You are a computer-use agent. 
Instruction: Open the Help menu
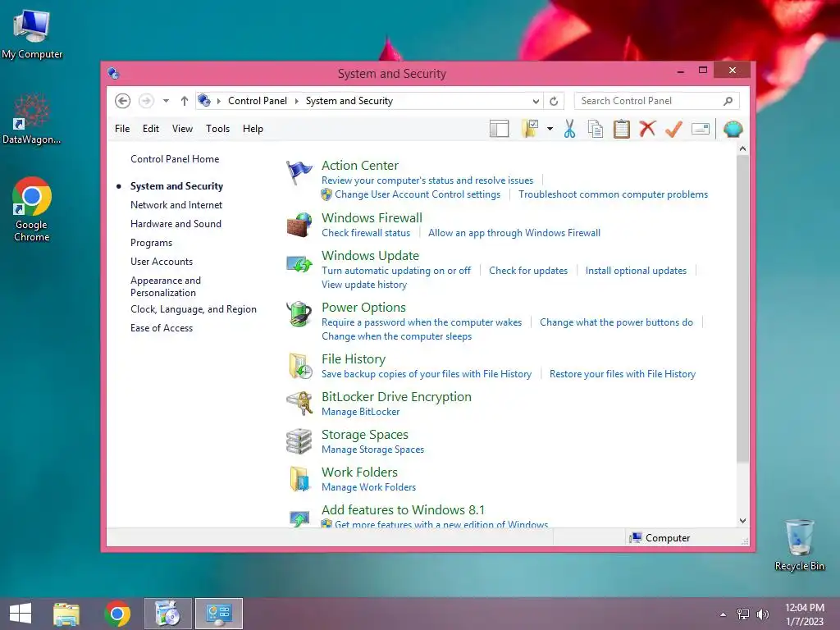pos(253,129)
